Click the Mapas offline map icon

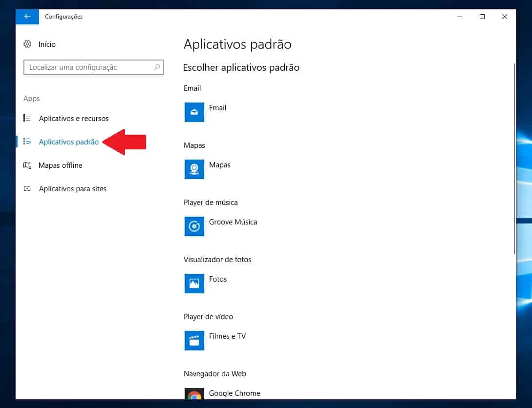[x=27, y=165]
